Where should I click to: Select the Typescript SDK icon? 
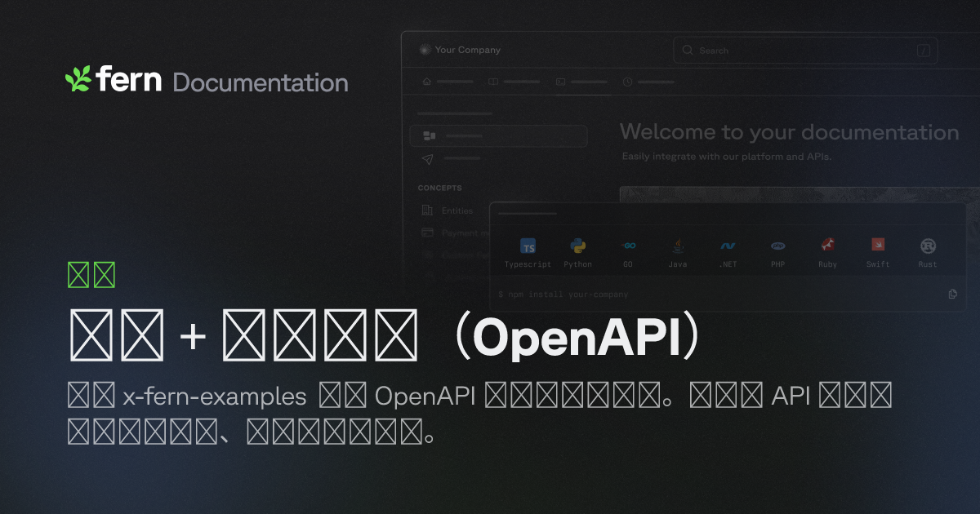coord(528,247)
